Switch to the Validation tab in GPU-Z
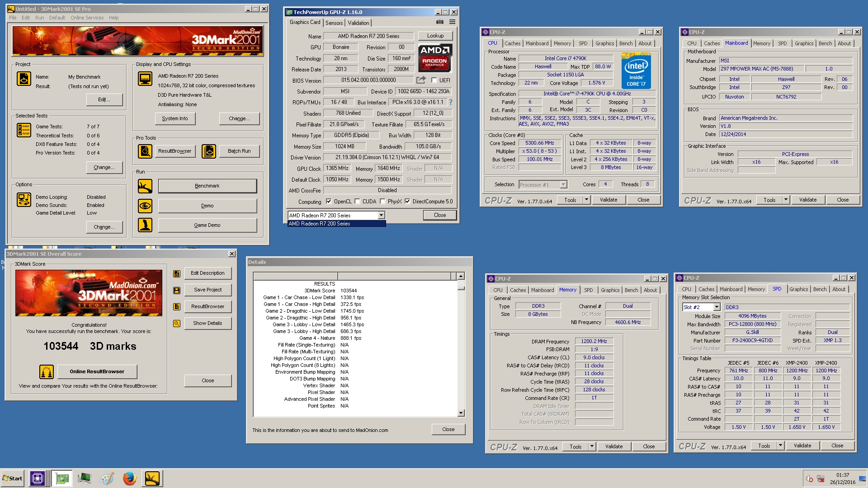 tap(359, 23)
